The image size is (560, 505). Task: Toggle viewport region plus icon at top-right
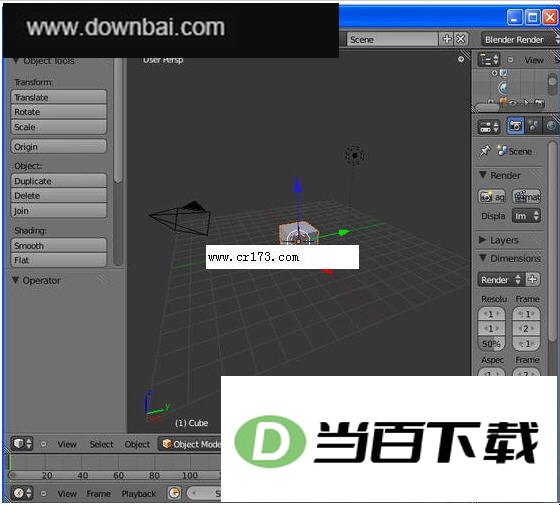(461, 59)
